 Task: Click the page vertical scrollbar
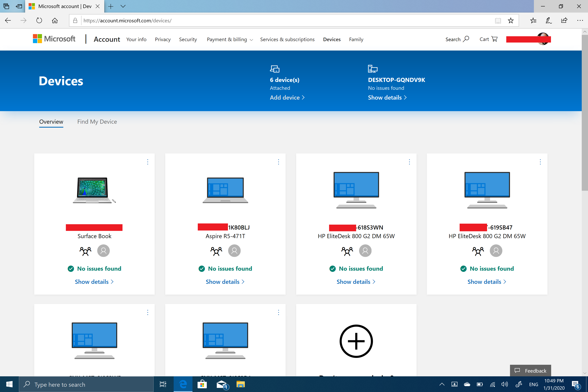584,113
